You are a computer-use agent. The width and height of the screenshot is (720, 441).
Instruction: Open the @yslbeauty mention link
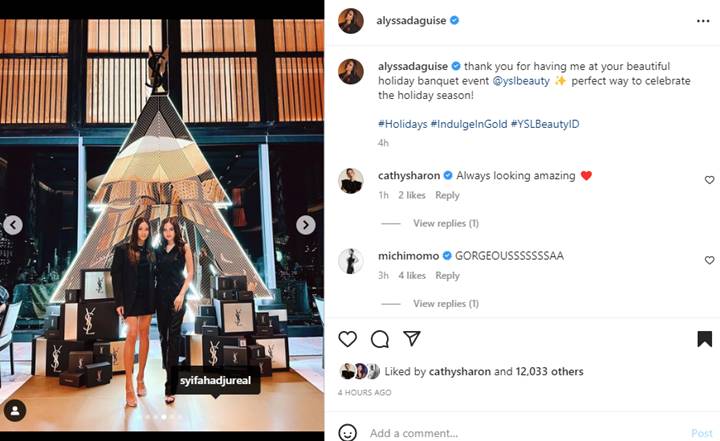(521, 81)
